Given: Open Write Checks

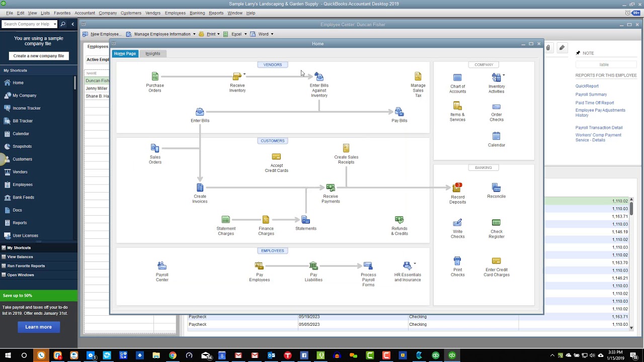Looking at the screenshot, I should pyautogui.click(x=457, y=223).
